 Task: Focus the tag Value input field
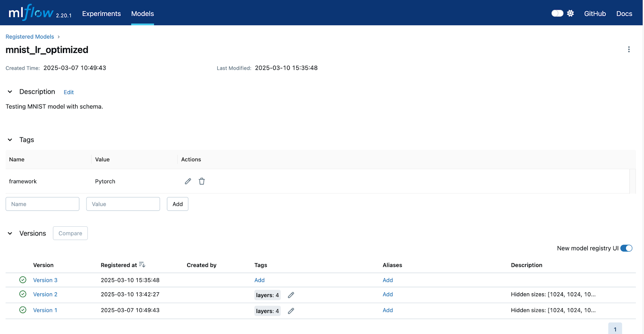click(123, 204)
